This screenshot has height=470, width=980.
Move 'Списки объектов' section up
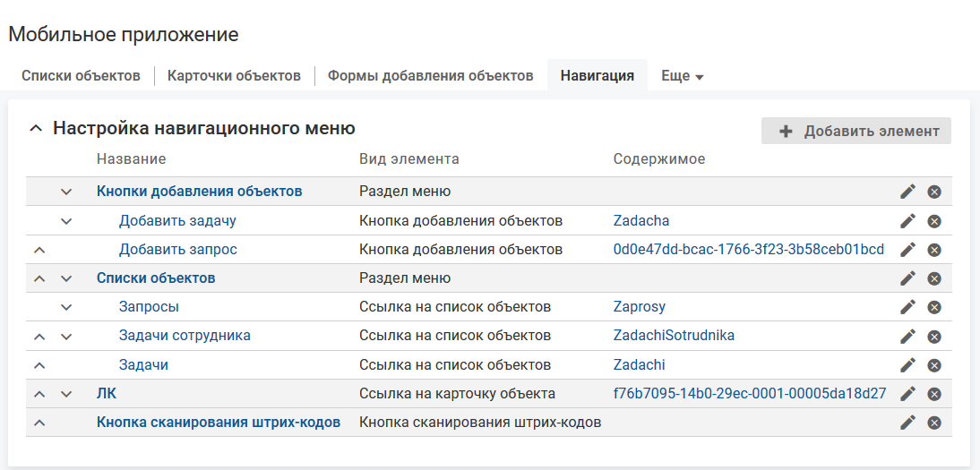39,278
